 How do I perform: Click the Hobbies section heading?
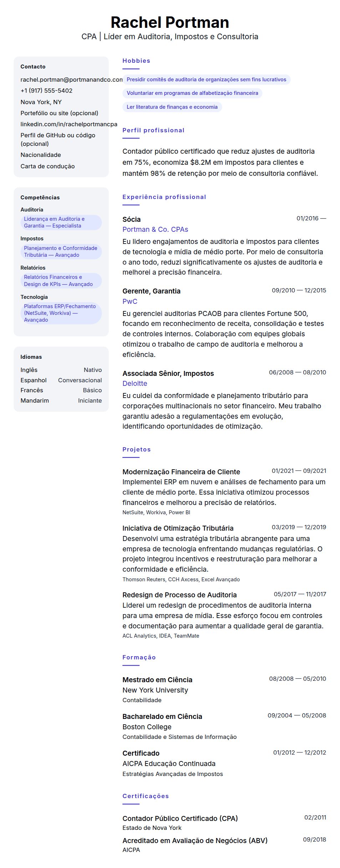pyautogui.click(x=136, y=61)
